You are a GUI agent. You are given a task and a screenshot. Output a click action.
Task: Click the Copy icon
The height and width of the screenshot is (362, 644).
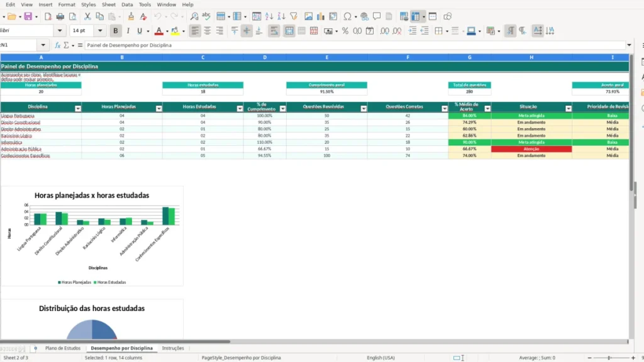(x=99, y=16)
